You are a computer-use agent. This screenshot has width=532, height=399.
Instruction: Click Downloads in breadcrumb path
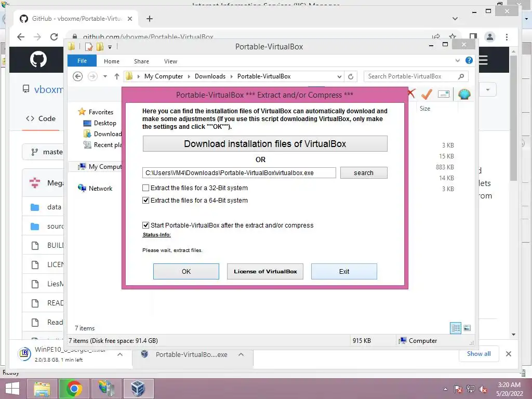click(210, 76)
